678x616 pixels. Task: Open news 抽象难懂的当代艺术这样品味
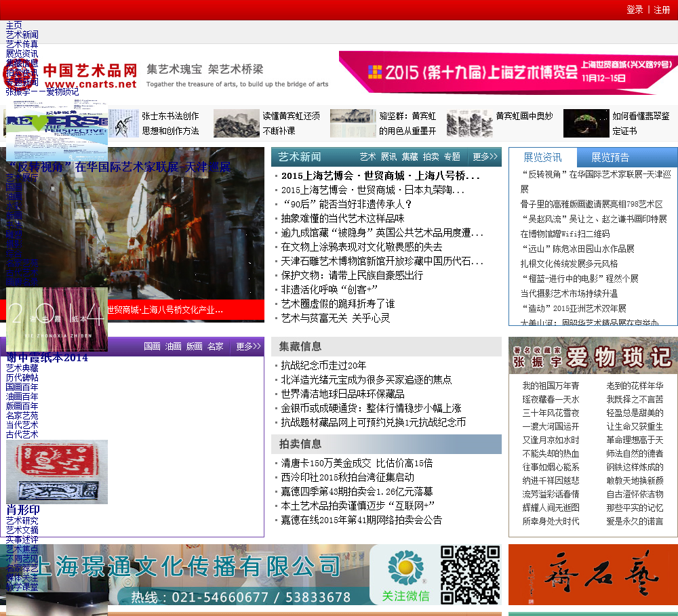point(342,218)
